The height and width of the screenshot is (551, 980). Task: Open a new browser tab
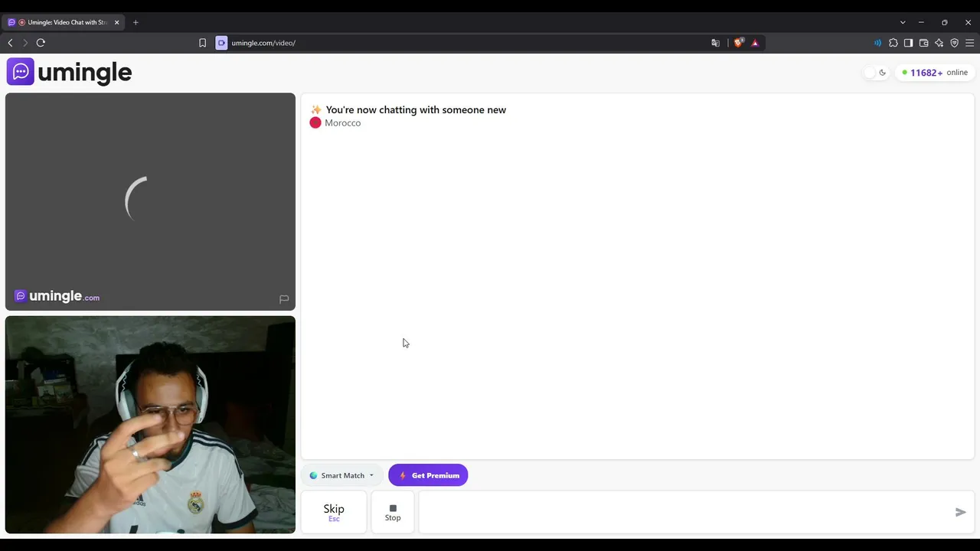coord(136,22)
